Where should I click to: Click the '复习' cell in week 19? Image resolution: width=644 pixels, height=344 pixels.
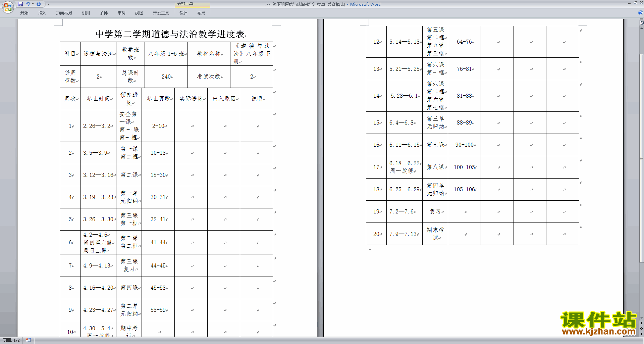(435, 211)
